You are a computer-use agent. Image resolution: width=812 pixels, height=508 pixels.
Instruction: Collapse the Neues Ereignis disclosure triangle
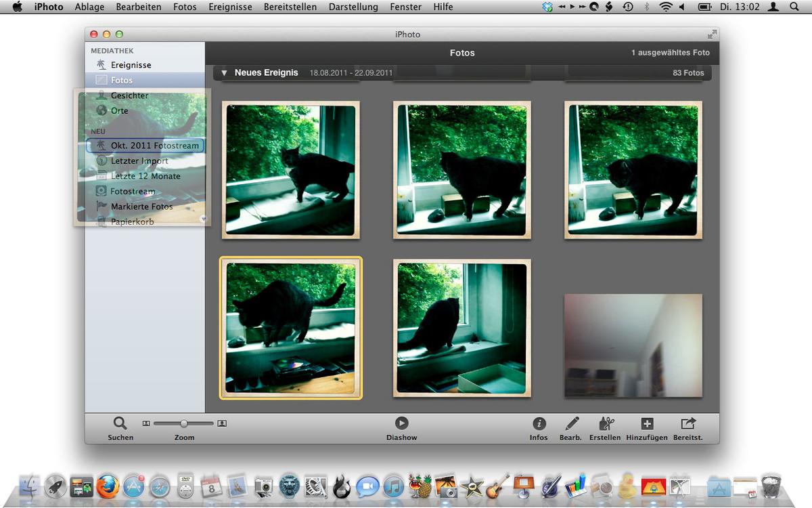[x=224, y=72]
